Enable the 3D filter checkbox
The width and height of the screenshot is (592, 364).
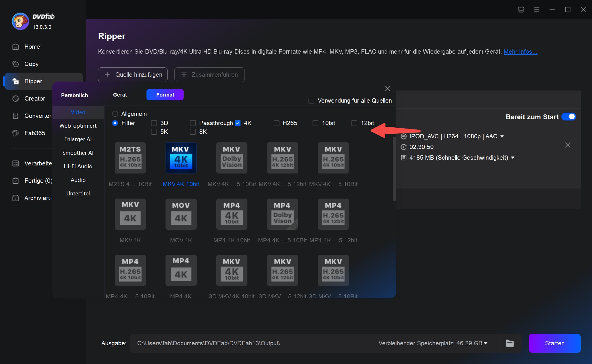pos(154,123)
